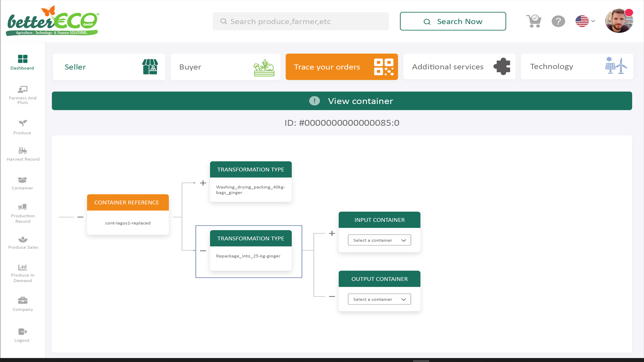Click the container ID #0000000000000085:0
Viewport: 644px width, 362px height.
point(342,123)
